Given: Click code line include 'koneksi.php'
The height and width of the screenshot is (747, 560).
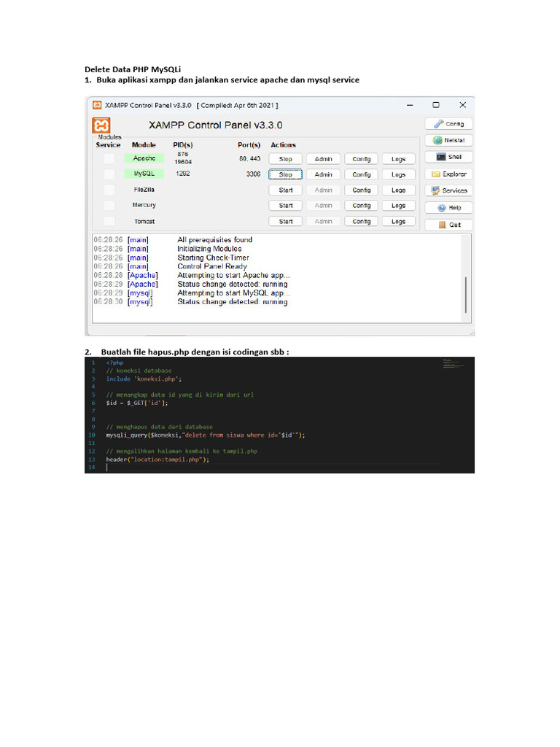Looking at the screenshot, I should [x=144, y=379].
